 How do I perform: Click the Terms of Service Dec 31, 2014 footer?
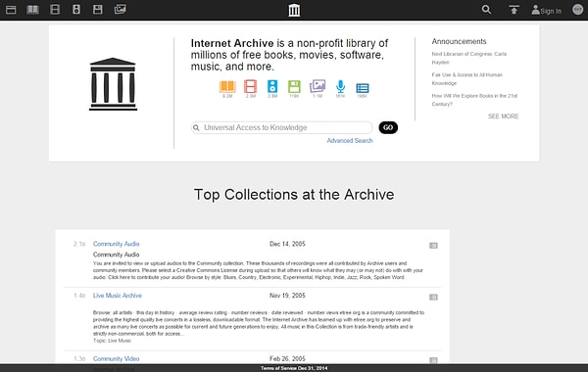294,368
